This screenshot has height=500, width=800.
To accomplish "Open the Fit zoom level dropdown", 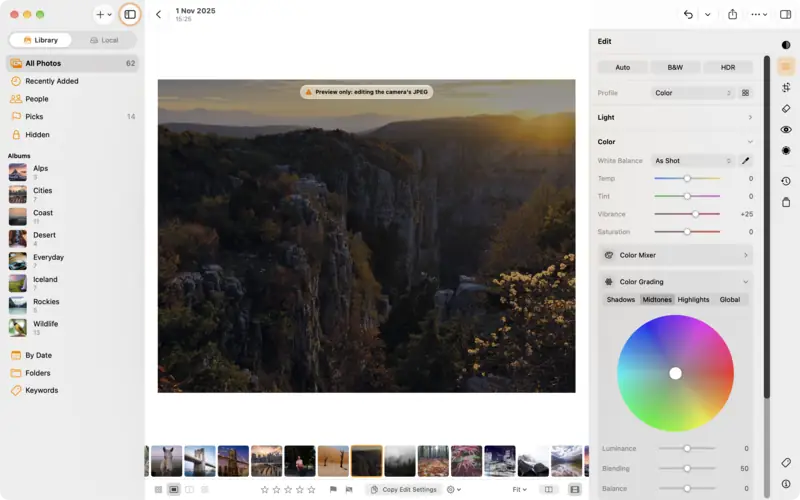I will coord(519,489).
